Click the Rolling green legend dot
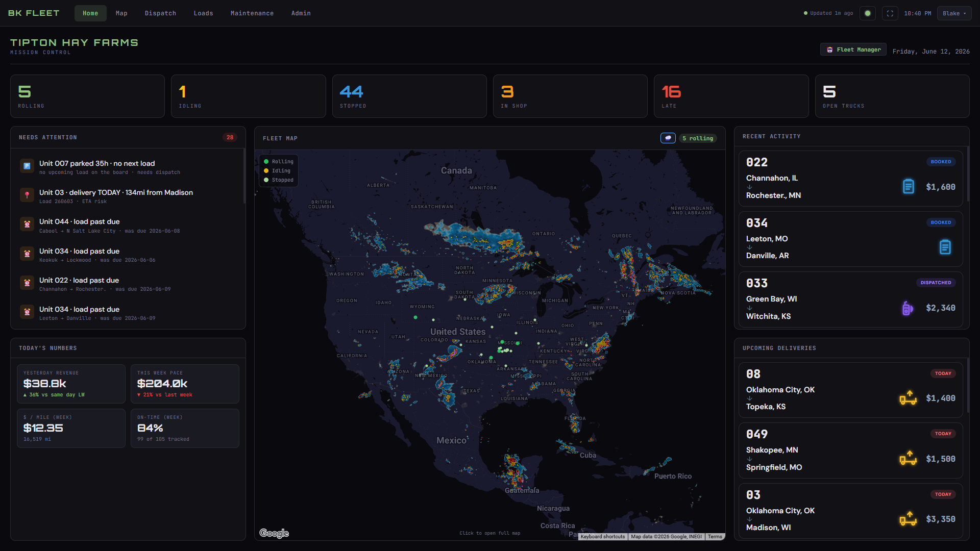 [266, 162]
